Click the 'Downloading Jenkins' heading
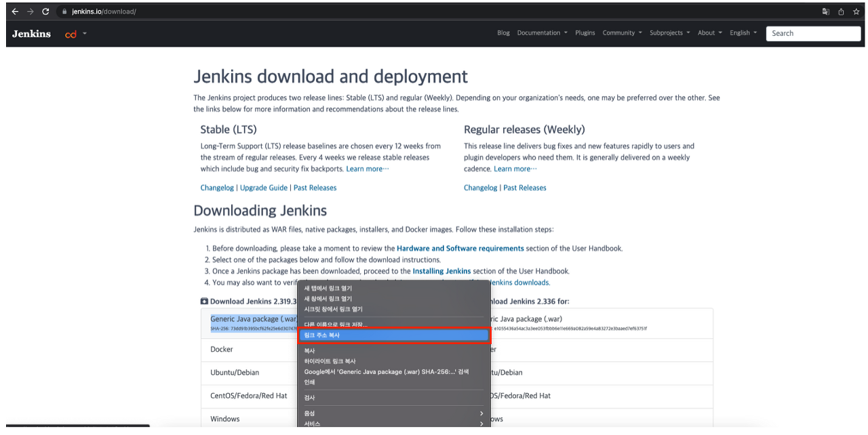The image size is (868, 435). coord(260,210)
